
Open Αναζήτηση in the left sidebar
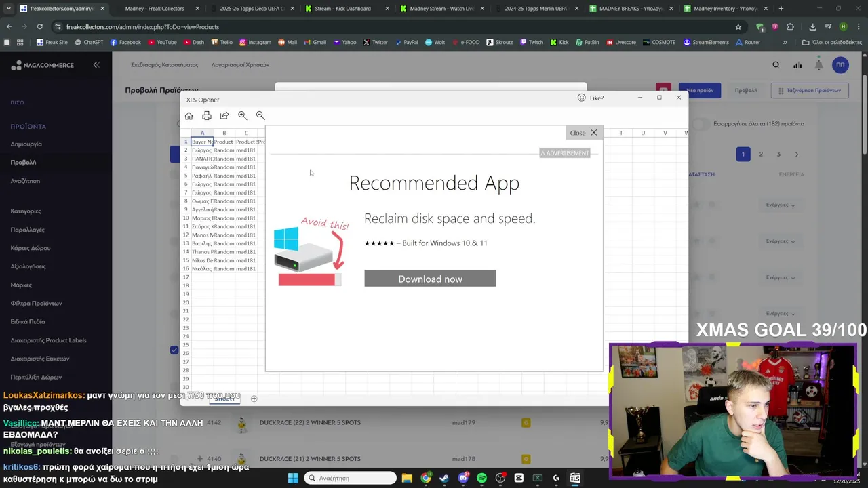pyautogui.click(x=25, y=181)
